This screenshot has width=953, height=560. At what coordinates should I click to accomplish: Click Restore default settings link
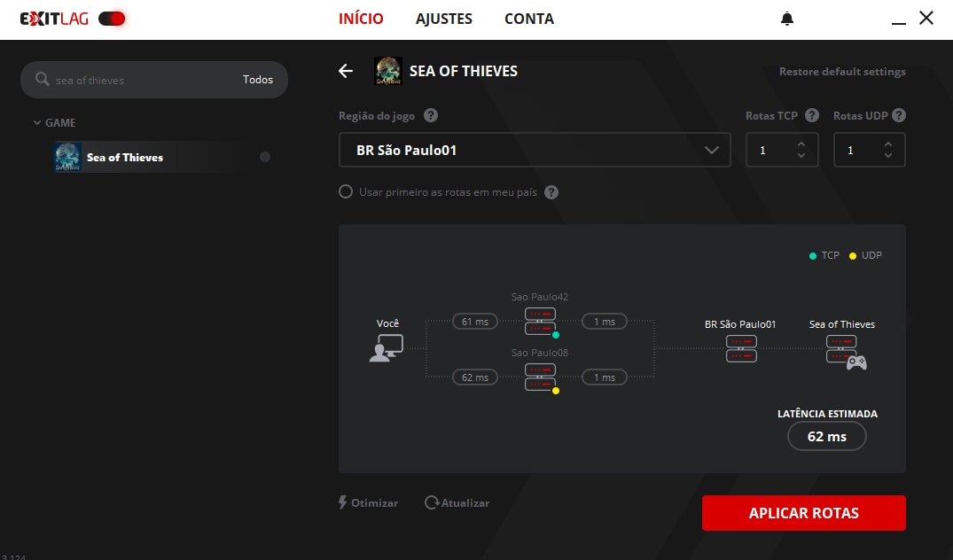pyautogui.click(x=842, y=72)
